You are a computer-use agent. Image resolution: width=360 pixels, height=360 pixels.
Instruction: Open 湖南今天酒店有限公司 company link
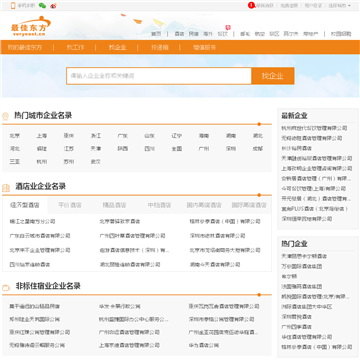tap(215, 265)
